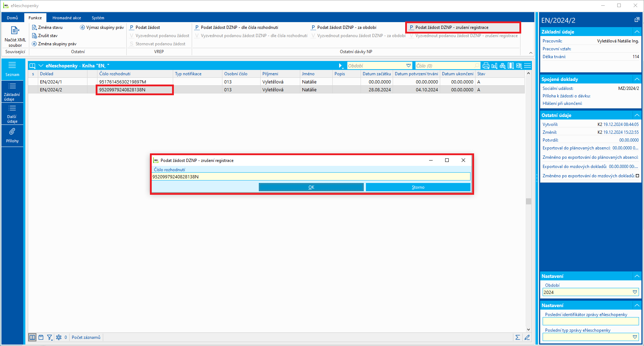The width and height of the screenshot is (644, 346).
Task: Click the grid scroll down arrow
Action: 529,330
